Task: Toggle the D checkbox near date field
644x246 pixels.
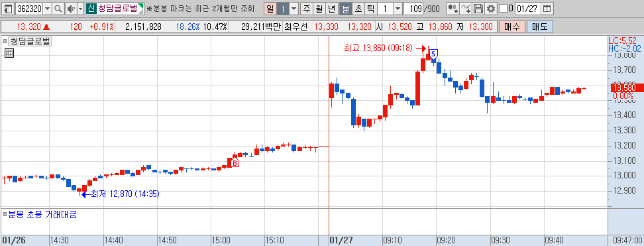Action: 503,8
